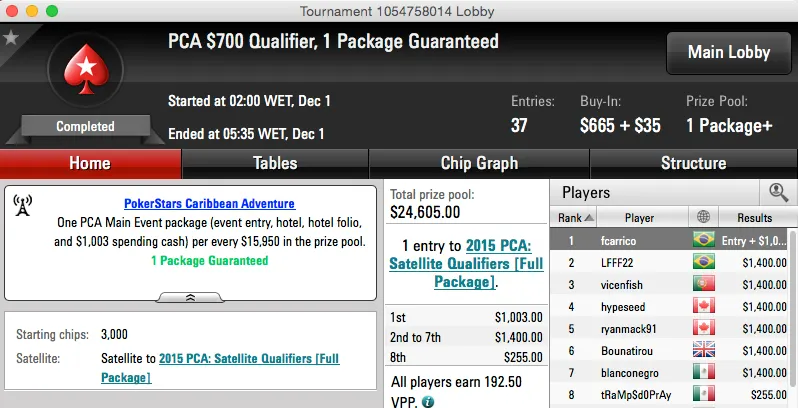This screenshot has height=408, width=798.
Task: Switch to the Tables tab
Action: click(x=275, y=163)
